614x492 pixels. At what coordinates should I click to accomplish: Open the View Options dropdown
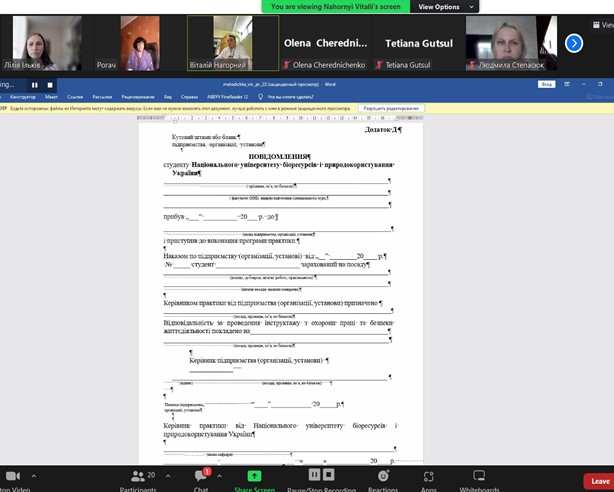[x=444, y=7]
